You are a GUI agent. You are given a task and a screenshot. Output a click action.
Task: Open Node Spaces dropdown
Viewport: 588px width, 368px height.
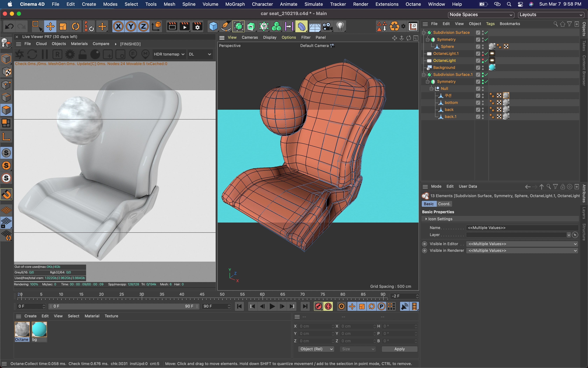coord(481,15)
